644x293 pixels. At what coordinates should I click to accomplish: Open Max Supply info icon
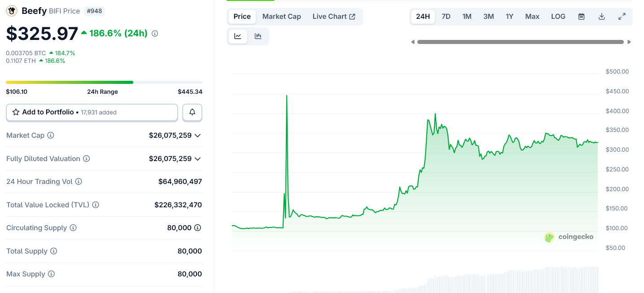pyautogui.click(x=51, y=274)
